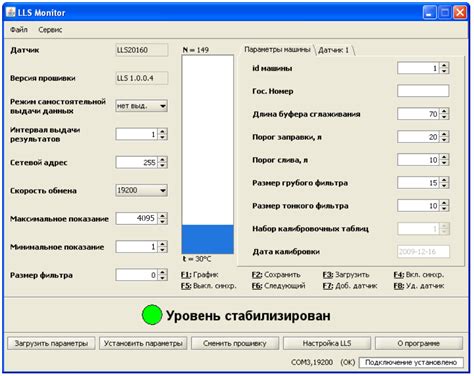
Task: Click the Дата калибровки field
Action: pyautogui.click(x=423, y=252)
